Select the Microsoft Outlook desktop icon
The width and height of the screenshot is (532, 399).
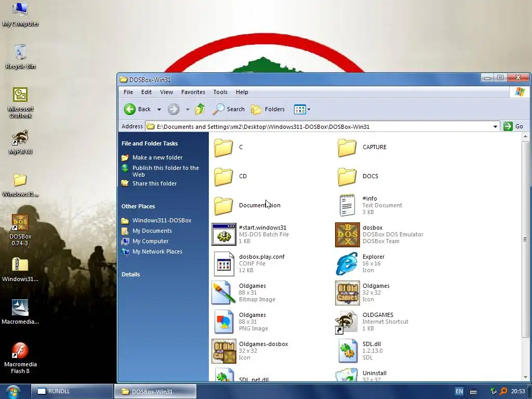pyautogui.click(x=20, y=102)
